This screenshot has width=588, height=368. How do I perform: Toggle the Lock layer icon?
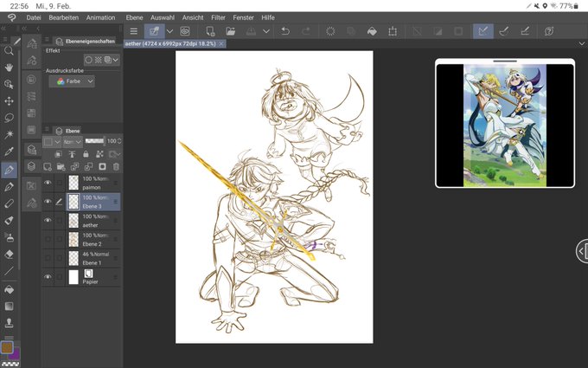[x=86, y=154]
